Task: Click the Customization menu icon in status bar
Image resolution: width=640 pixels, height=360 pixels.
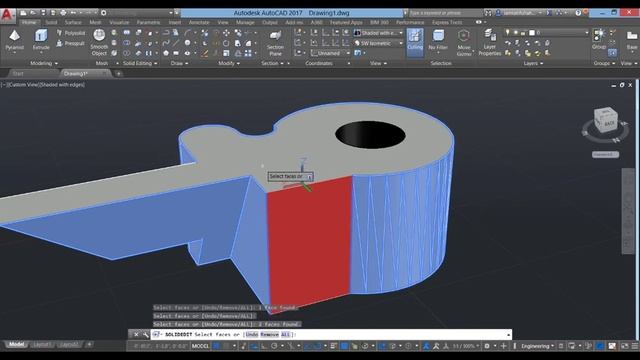Action: coord(635,346)
